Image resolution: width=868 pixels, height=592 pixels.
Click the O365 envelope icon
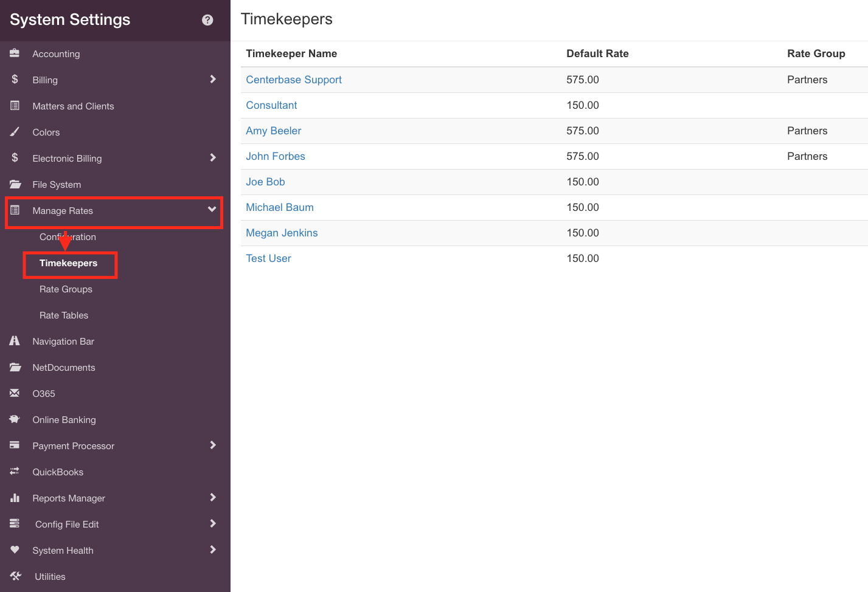coord(15,393)
